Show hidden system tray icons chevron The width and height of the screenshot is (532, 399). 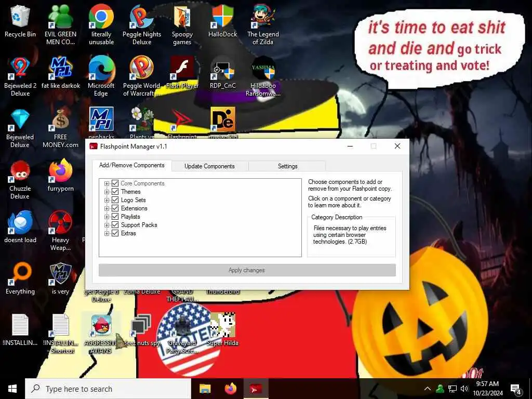pos(428,389)
